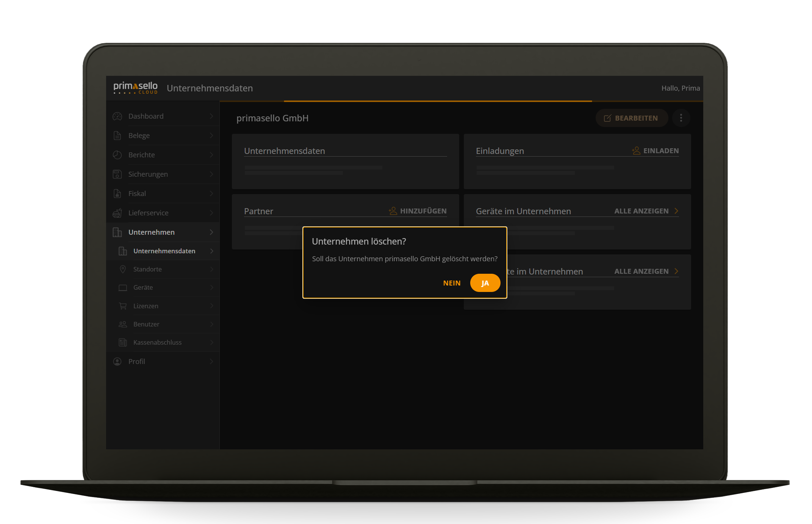Click the Berichte pie chart icon
Screen dimensions: 812x524
pyautogui.click(x=117, y=155)
